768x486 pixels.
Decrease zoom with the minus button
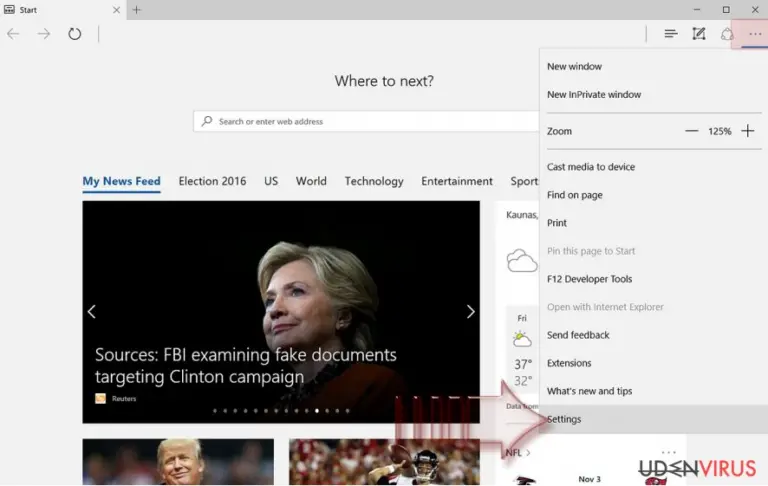[691, 131]
